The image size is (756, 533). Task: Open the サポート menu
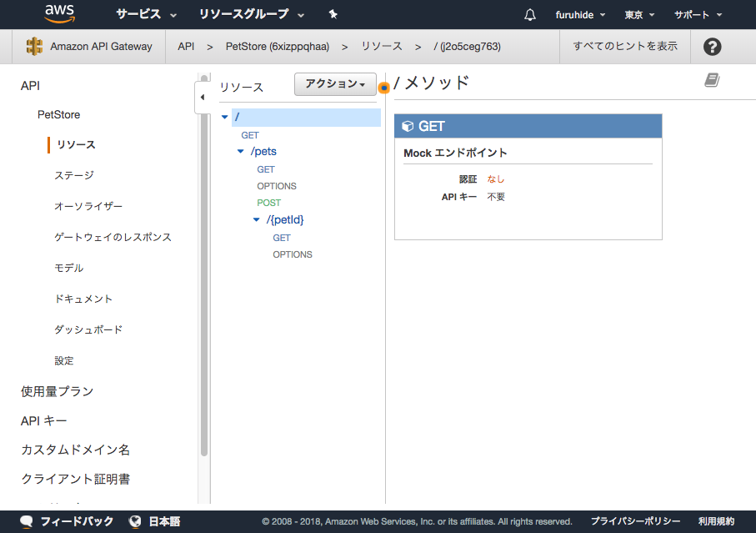(698, 14)
